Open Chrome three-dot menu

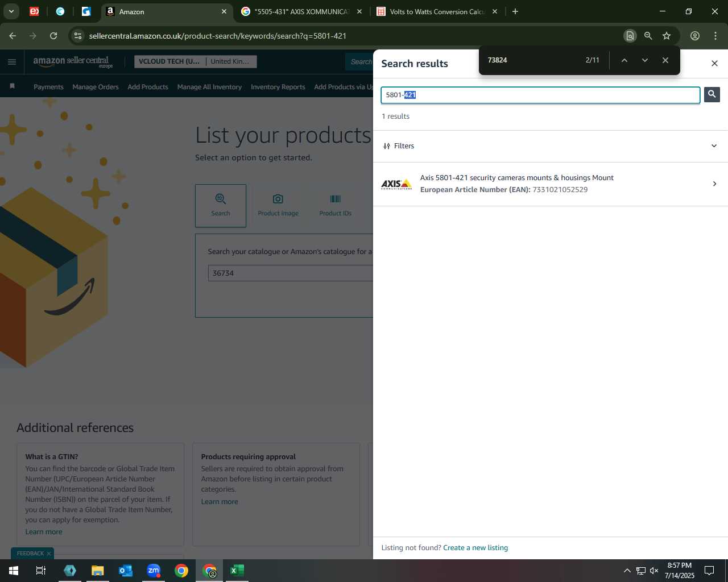[715, 36]
